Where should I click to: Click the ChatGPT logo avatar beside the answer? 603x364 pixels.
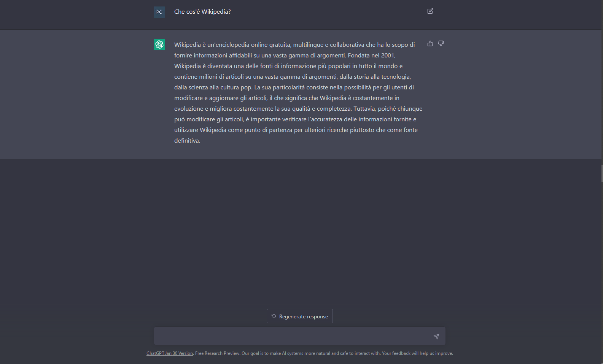tap(159, 45)
